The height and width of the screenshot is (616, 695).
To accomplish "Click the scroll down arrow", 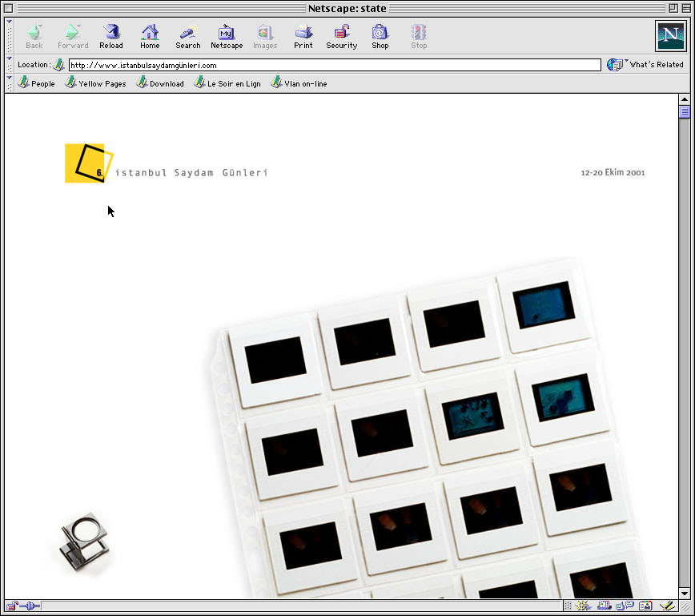I will point(685,594).
